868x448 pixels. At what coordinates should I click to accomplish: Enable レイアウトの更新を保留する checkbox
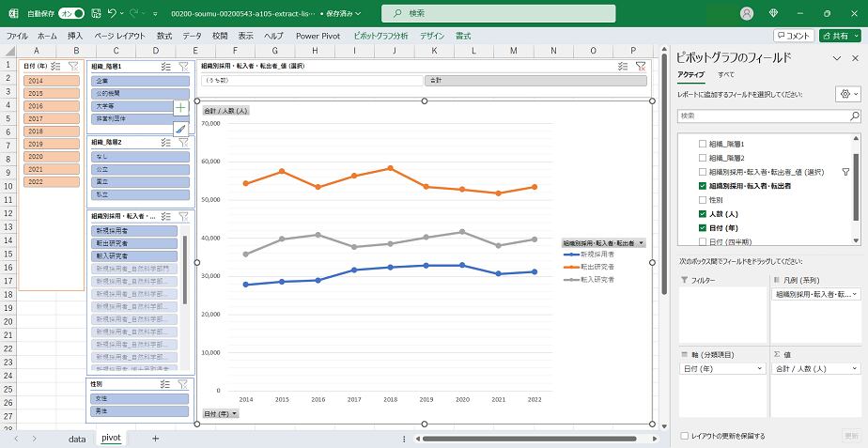pyautogui.click(x=683, y=436)
